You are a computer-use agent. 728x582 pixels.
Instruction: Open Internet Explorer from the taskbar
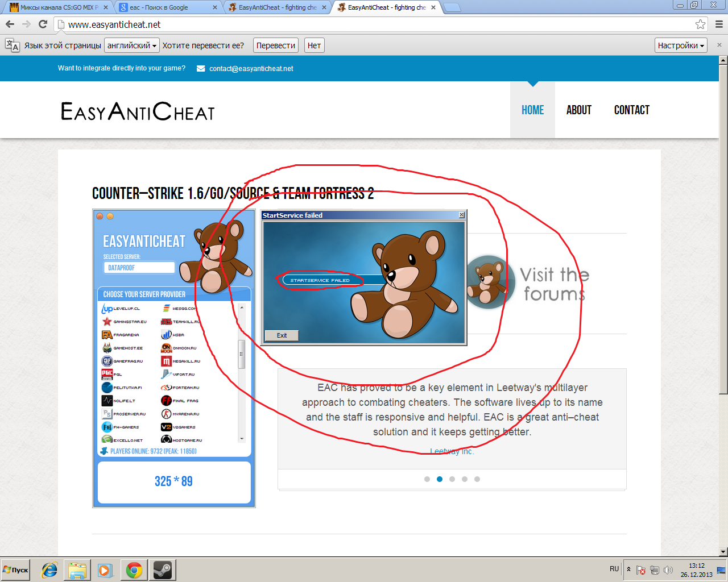(49, 570)
